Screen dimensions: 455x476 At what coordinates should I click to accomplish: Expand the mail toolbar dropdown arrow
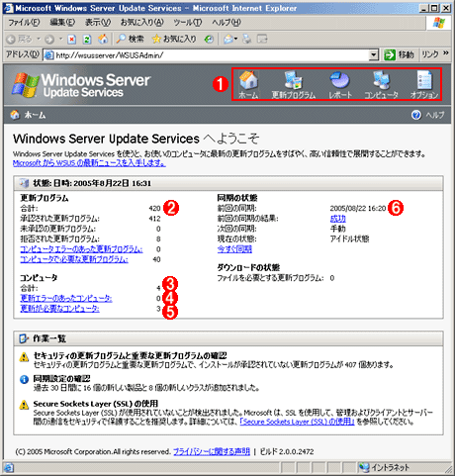click(x=235, y=40)
